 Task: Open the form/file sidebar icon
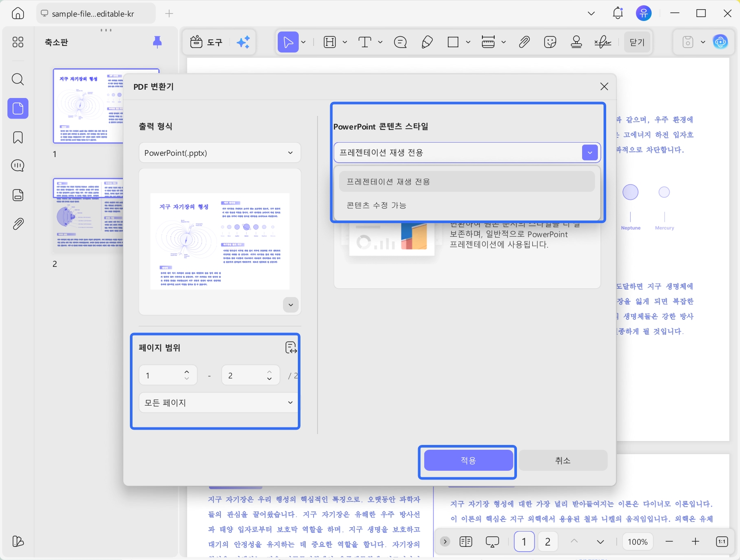(x=18, y=195)
